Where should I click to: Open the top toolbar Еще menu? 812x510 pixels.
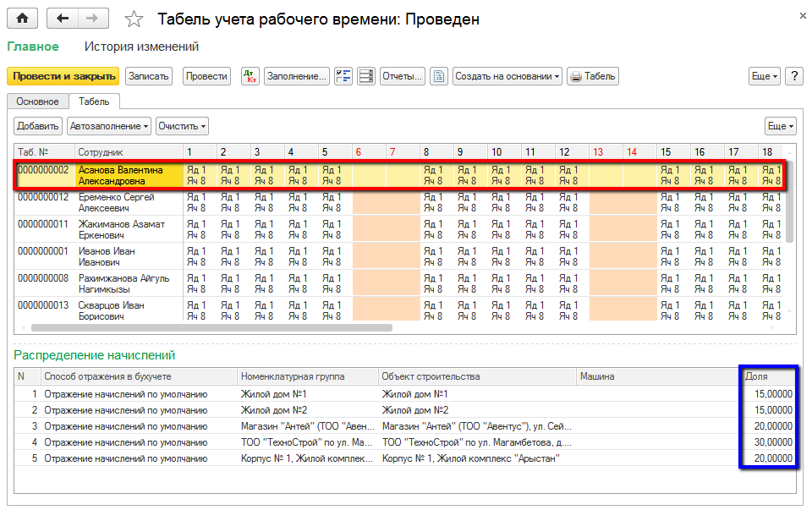pyautogui.click(x=765, y=76)
